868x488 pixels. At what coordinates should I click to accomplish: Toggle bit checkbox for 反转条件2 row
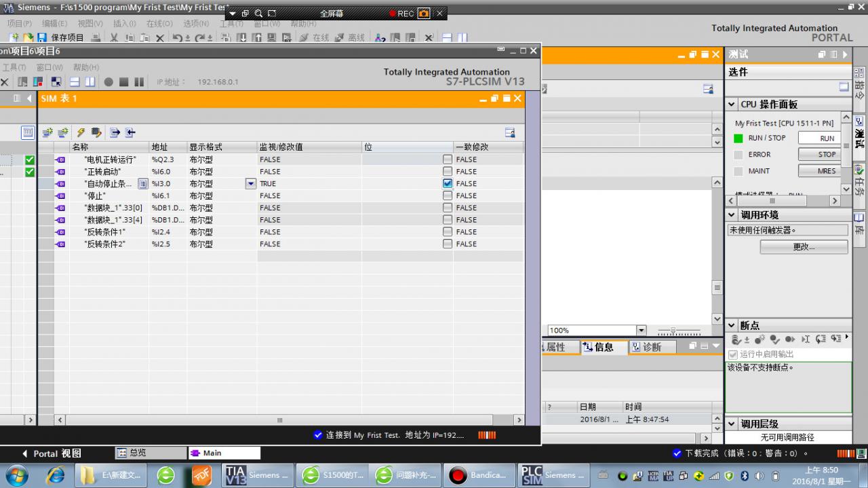pos(448,244)
